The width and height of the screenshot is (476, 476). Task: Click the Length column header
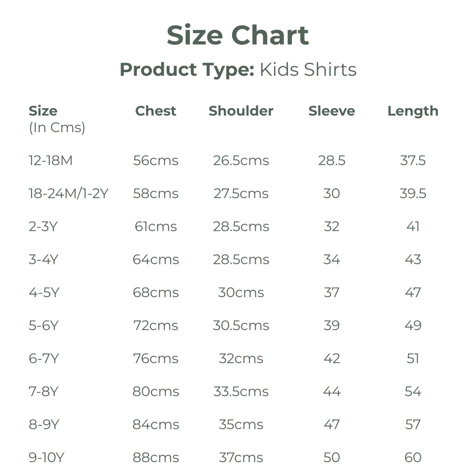tap(413, 111)
